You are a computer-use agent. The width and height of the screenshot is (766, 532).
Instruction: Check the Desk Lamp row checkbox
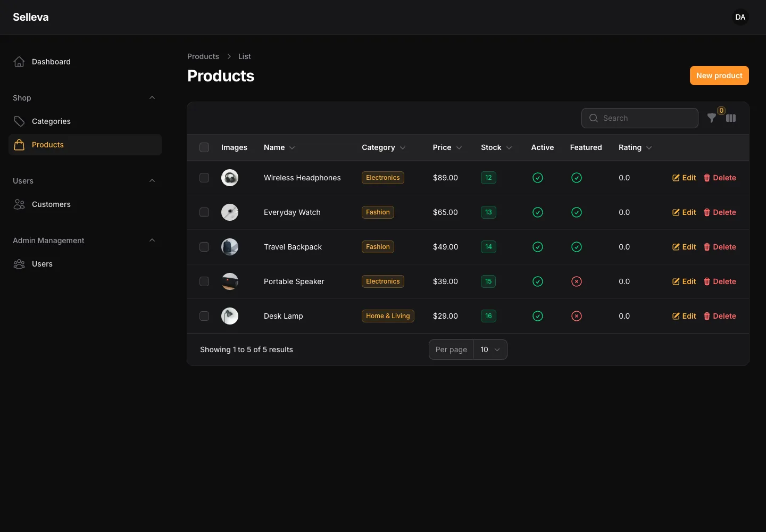click(x=204, y=316)
